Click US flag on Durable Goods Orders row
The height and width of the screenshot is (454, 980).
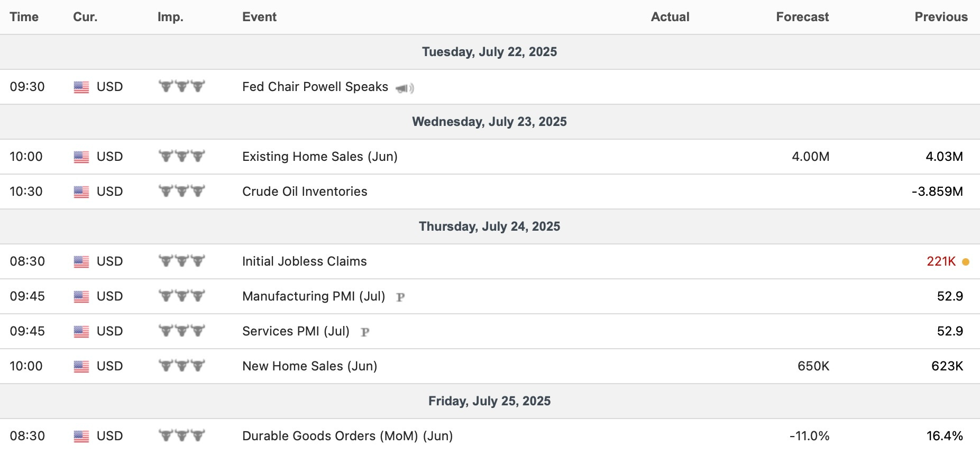[81, 437]
